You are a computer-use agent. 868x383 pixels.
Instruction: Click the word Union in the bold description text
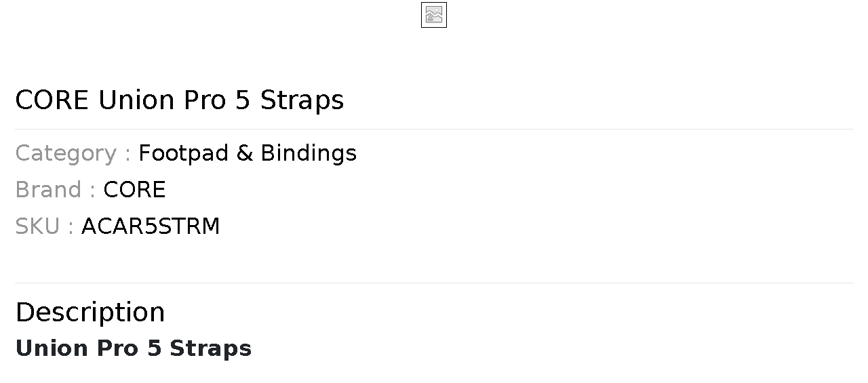(52, 348)
